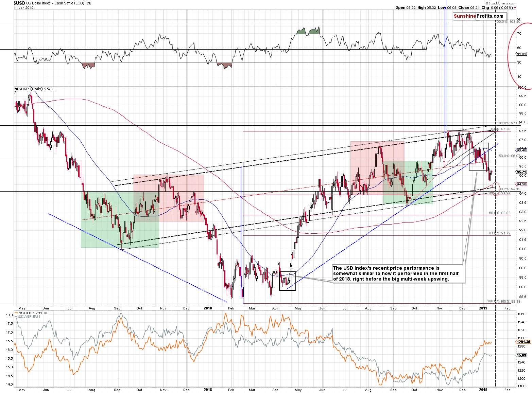The height and width of the screenshot is (393, 532).
Task: Click the $SILVER 15.69 legend entry
Action: coord(29,317)
